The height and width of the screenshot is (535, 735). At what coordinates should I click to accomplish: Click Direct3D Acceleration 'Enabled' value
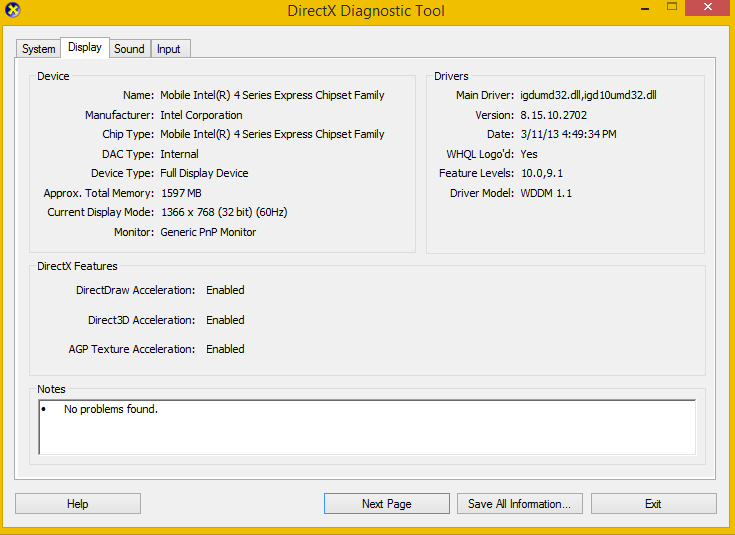225,320
